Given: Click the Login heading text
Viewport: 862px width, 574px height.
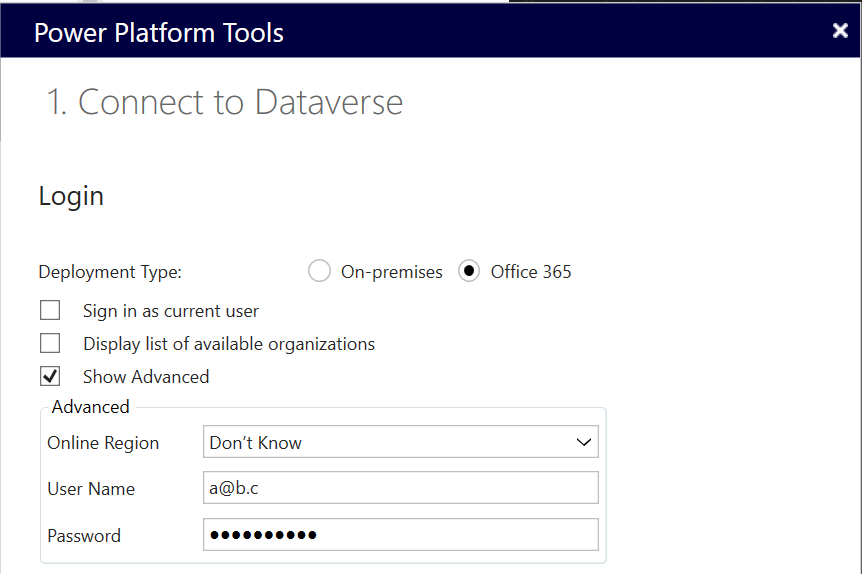Looking at the screenshot, I should [x=71, y=197].
